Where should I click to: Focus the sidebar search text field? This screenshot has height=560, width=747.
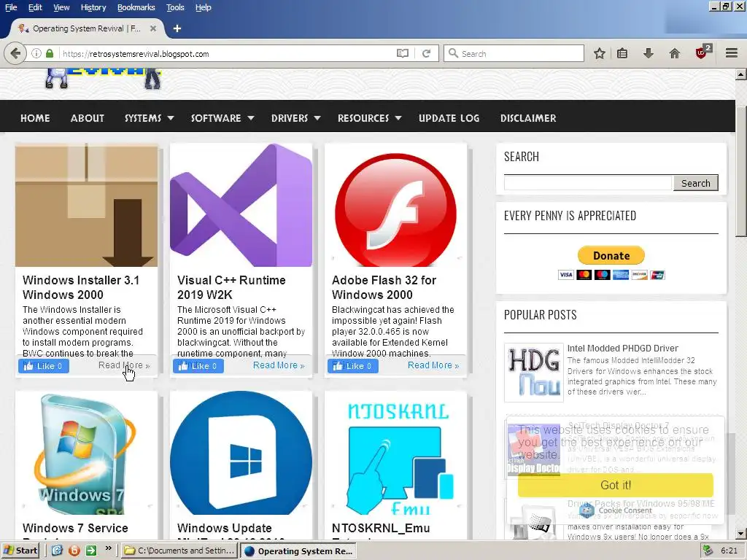tap(588, 183)
